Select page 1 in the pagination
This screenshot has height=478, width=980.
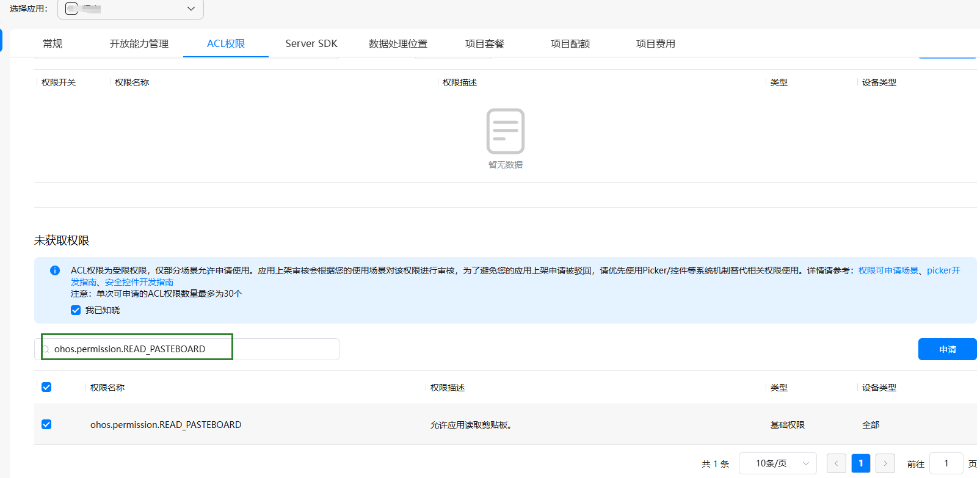pyautogui.click(x=861, y=463)
